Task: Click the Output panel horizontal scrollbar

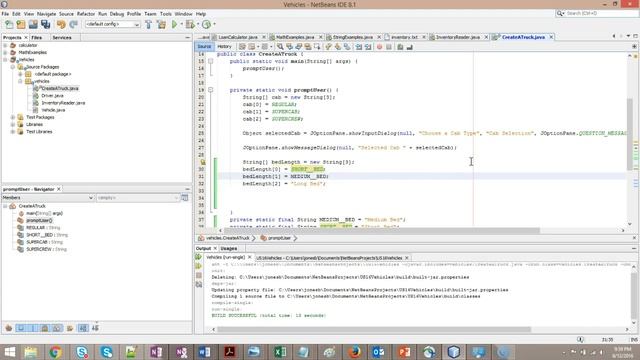Action: 374,329
